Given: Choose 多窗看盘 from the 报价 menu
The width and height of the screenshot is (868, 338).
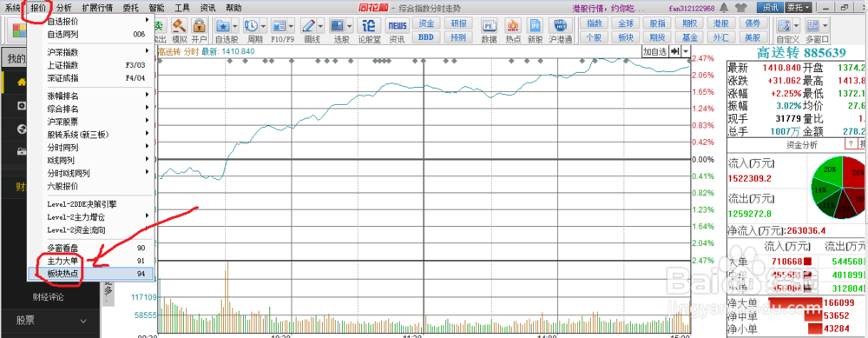Looking at the screenshot, I should click(91, 248).
